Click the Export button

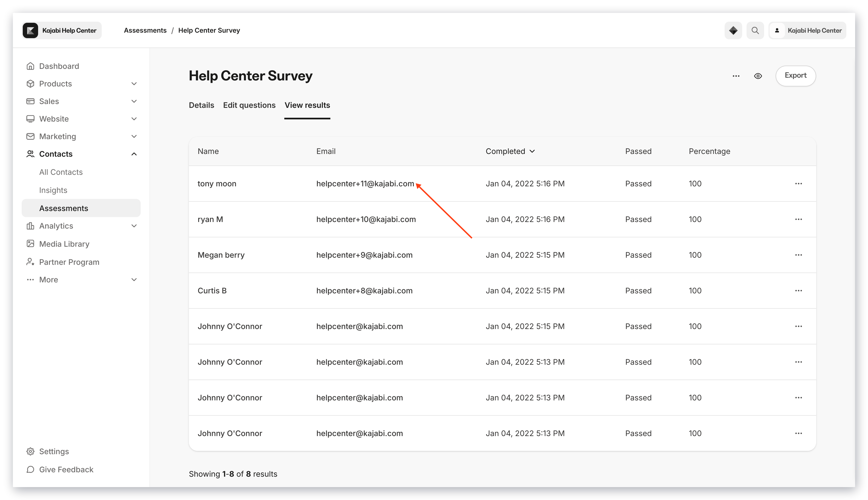[795, 75]
